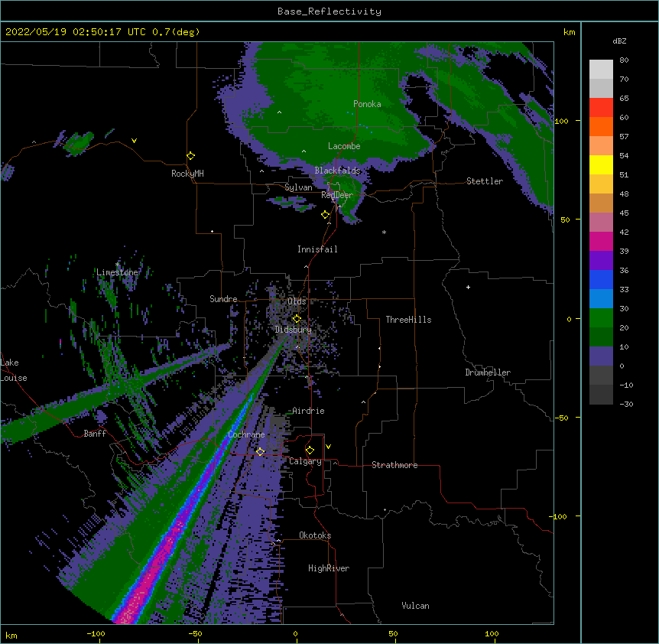Click the Blackfalds city label

pyautogui.click(x=337, y=171)
